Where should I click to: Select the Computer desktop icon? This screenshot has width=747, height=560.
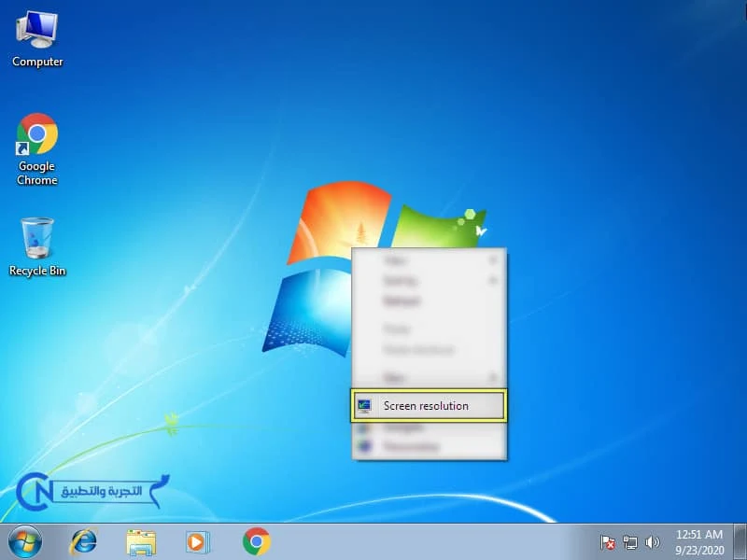coord(37,39)
